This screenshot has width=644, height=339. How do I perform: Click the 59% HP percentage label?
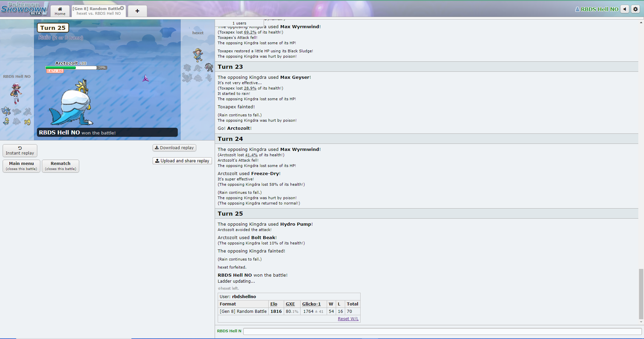(102, 68)
